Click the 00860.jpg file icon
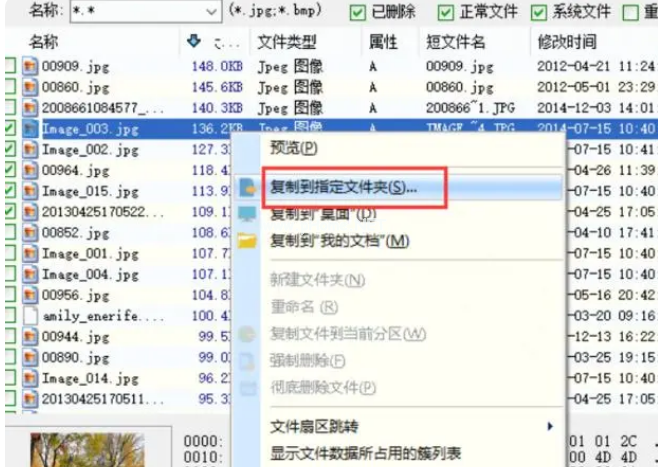The width and height of the screenshot is (658, 467). click(x=32, y=87)
